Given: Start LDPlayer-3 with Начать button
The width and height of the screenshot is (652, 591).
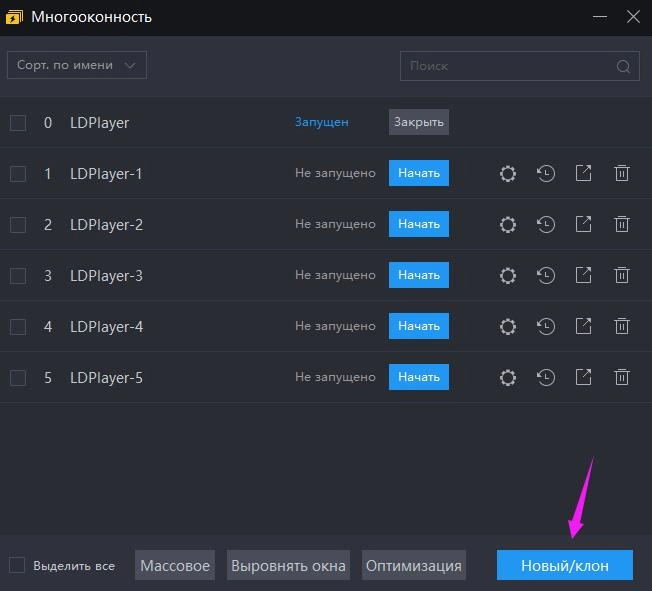Looking at the screenshot, I should pos(418,275).
